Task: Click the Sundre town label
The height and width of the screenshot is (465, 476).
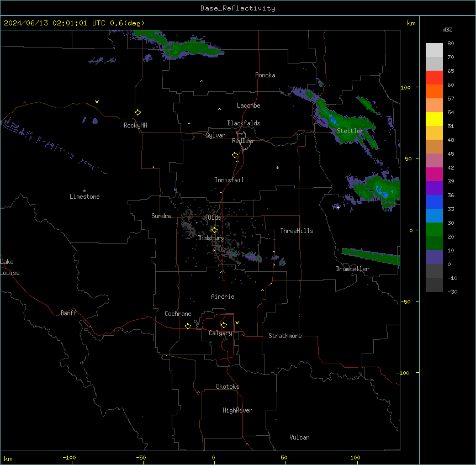Action: coord(161,216)
